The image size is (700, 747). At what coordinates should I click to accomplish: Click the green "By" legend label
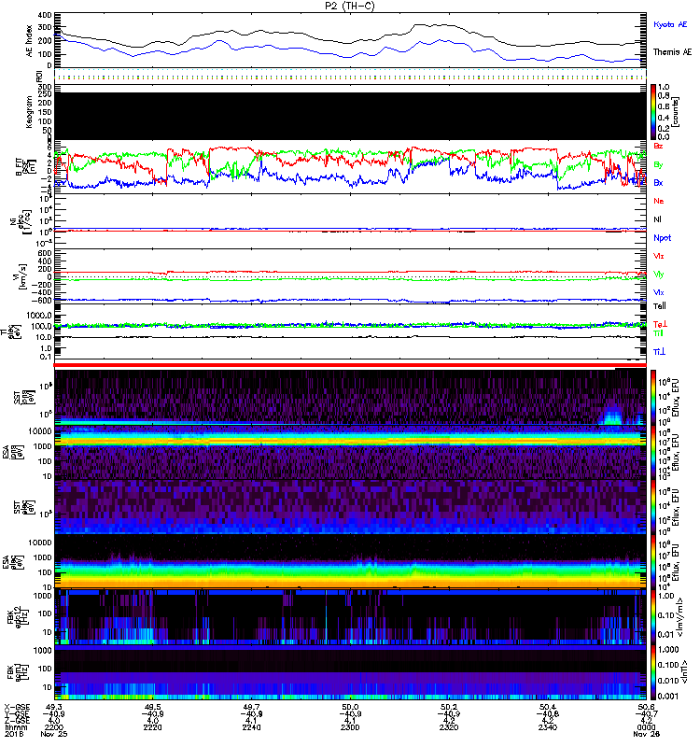(x=658, y=165)
